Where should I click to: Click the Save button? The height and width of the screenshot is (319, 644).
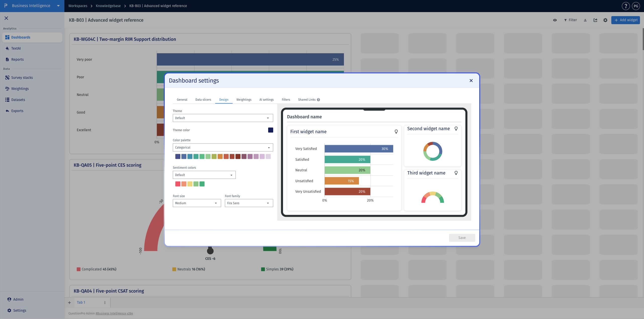(462, 238)
